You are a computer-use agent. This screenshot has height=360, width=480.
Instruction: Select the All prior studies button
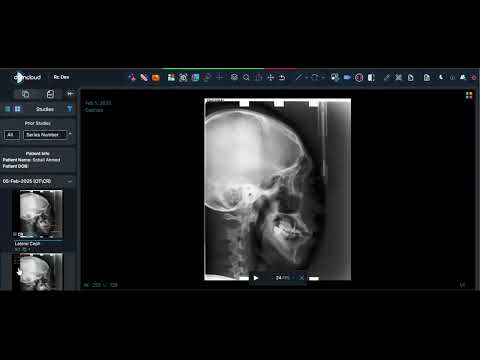tap(12, 135)
